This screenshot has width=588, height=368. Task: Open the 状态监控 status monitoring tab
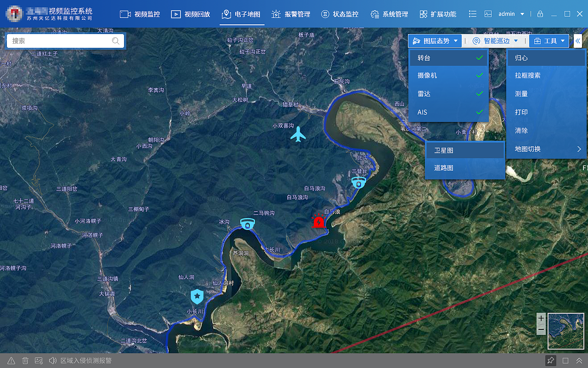pyautogui.click(x=339, y=14)
